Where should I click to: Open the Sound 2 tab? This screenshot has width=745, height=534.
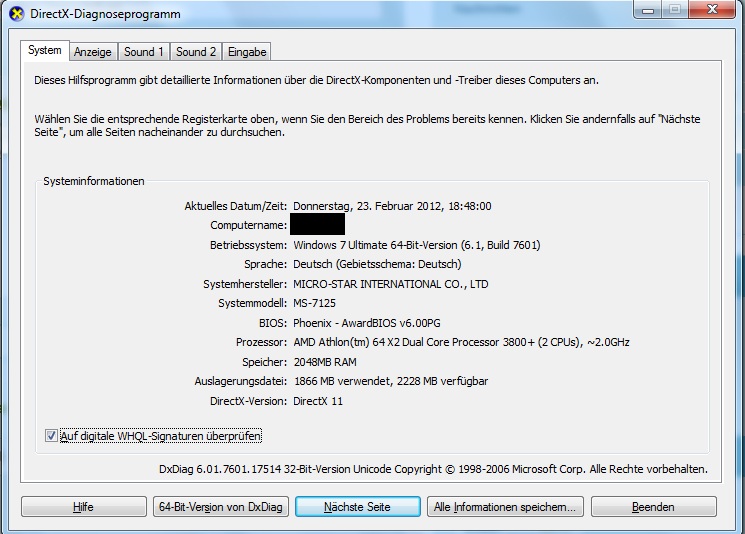pyautogui.click(x=196, y=52)
